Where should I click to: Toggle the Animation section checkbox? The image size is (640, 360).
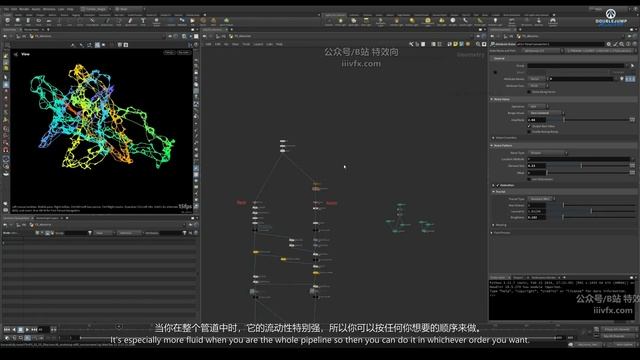tap(498, 185)
